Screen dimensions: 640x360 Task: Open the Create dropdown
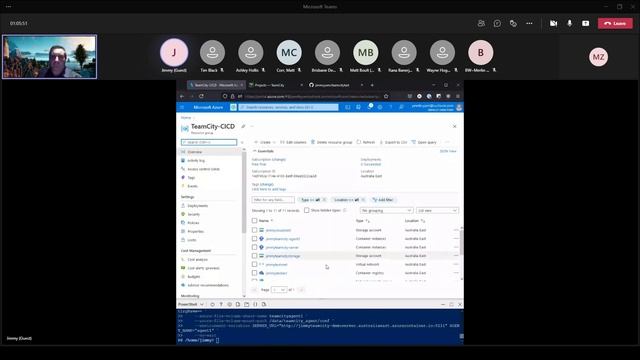point(265,142)
